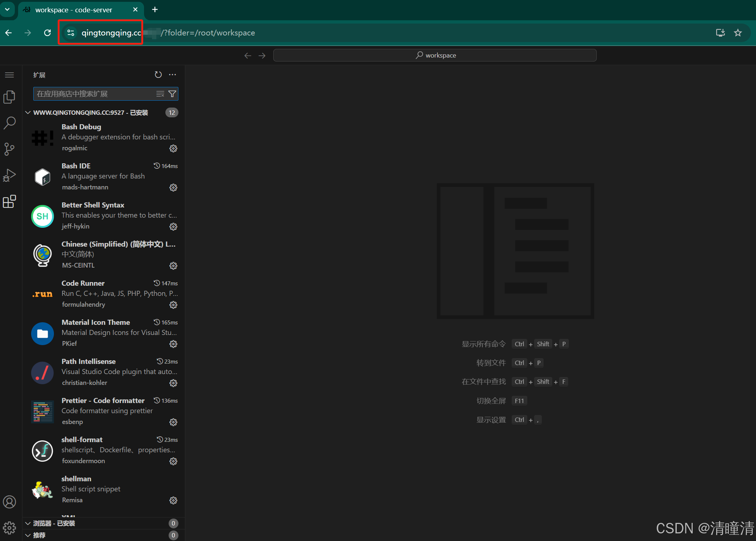Open Better Shell Syntax manage gear

tap(173, 227)
